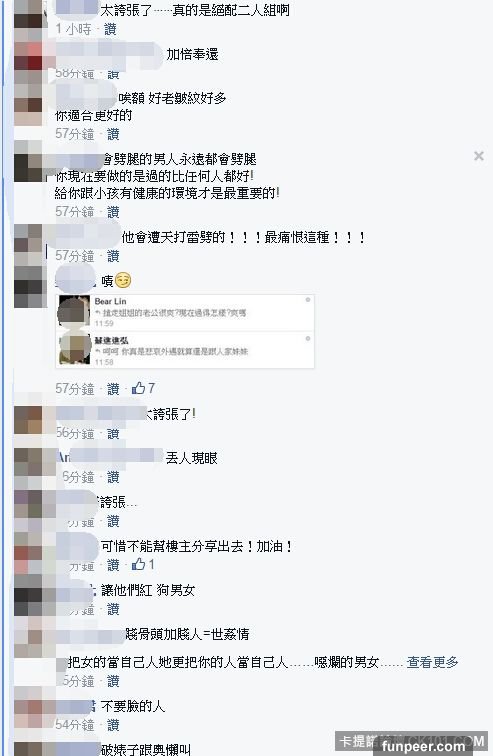Like the comment 太誇張了 真的是絕配二人組啊

(110, 29)
